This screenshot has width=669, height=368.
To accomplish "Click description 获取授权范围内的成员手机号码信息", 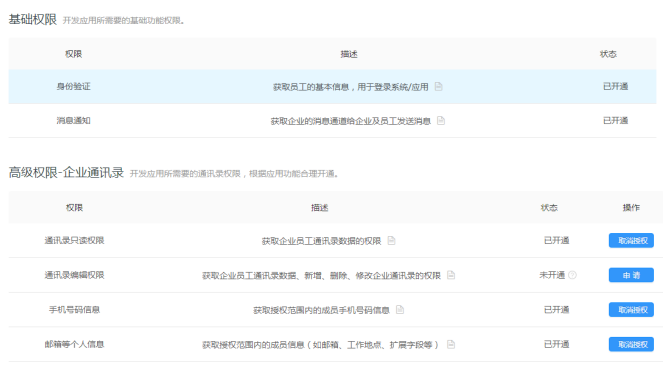I will [x=321, y=310].
